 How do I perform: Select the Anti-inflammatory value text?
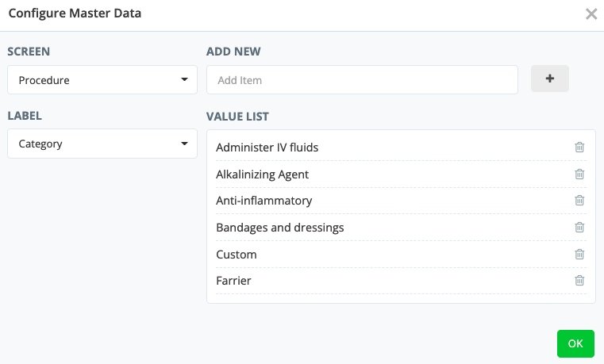[264, 201]
